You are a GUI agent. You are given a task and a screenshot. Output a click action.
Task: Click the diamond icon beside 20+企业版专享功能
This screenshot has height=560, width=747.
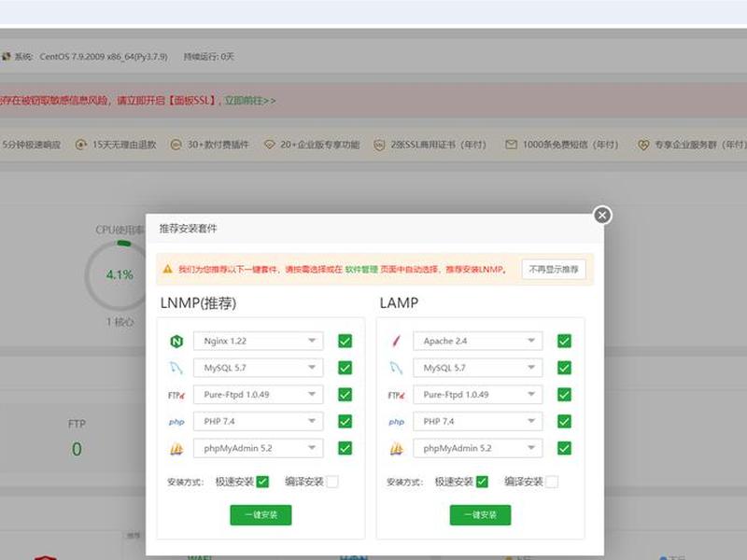coord(269,145)
